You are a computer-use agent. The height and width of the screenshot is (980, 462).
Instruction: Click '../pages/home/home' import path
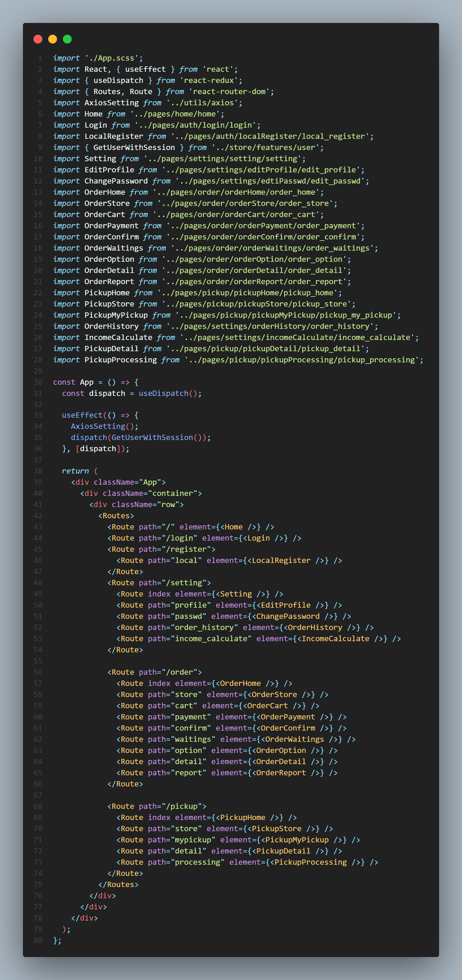pos(175,114)
